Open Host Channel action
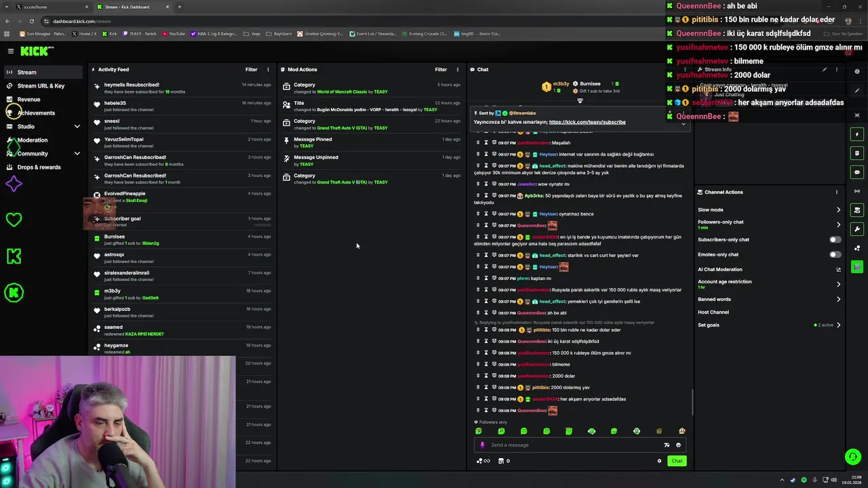 [713, 312]
